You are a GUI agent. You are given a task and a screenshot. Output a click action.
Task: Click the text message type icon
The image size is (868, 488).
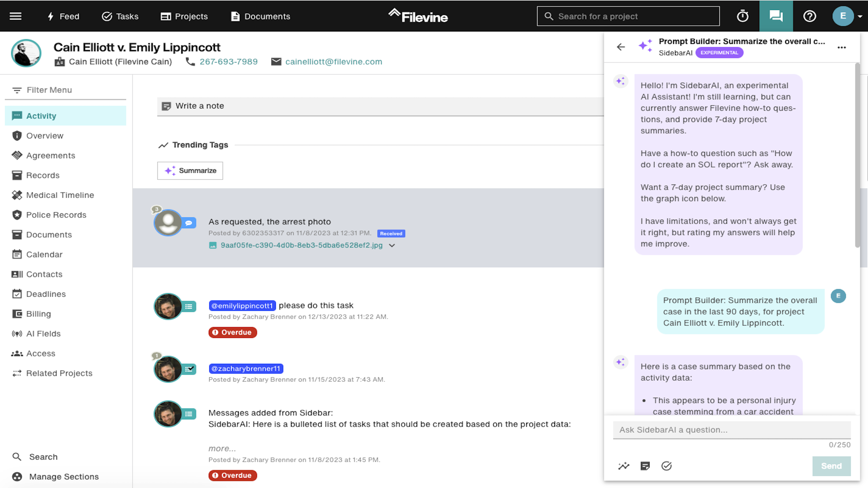pos(189,223)
